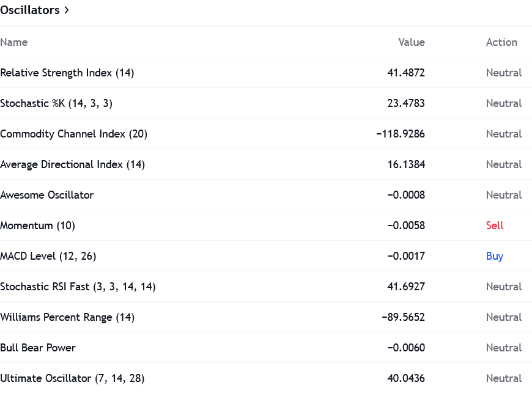Select the Stochastic %K (14, 3, 3) row
The width and height of the screenshot is (532, 396).
pos(56,103)
